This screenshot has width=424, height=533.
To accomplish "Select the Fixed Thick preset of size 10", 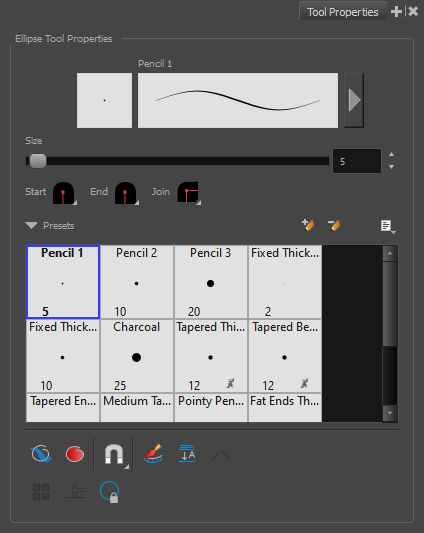I will [63, 356].
